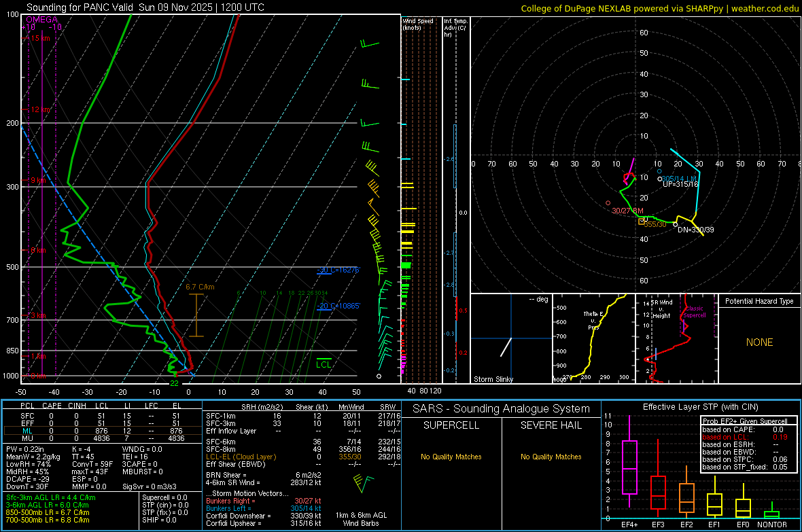This screenshot has width=802, height=532.
Task: Click '700-500mb LR = 6.8 C/km'
Action: click(x=48, y=520)
